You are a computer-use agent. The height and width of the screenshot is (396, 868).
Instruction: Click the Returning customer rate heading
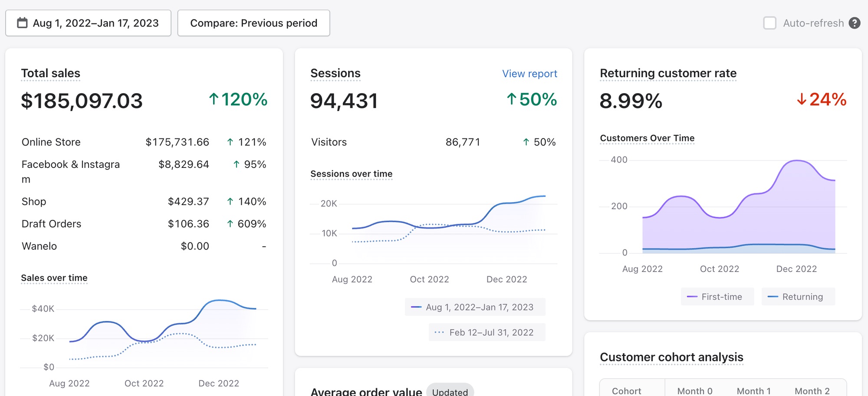(668, 73)
